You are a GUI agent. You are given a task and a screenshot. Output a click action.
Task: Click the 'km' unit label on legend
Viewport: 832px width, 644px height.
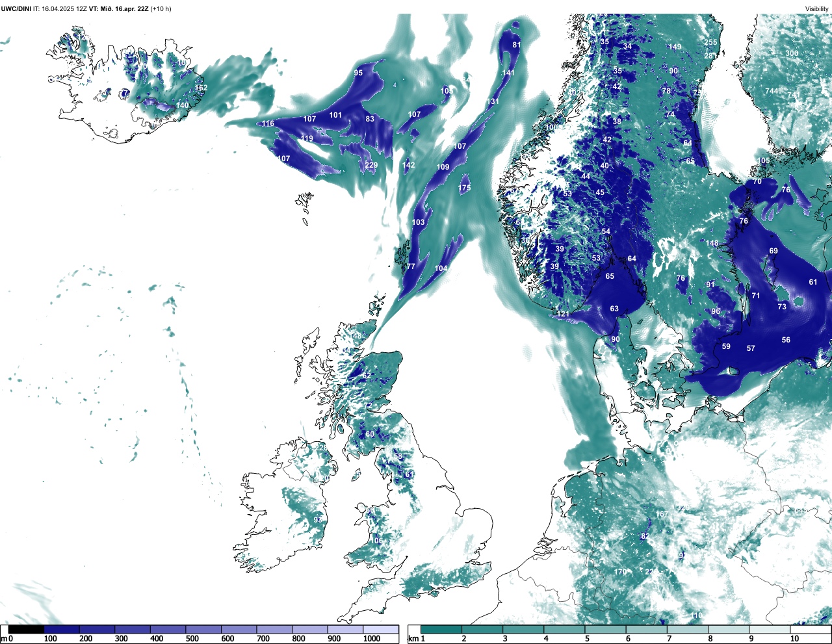[413, 639]
